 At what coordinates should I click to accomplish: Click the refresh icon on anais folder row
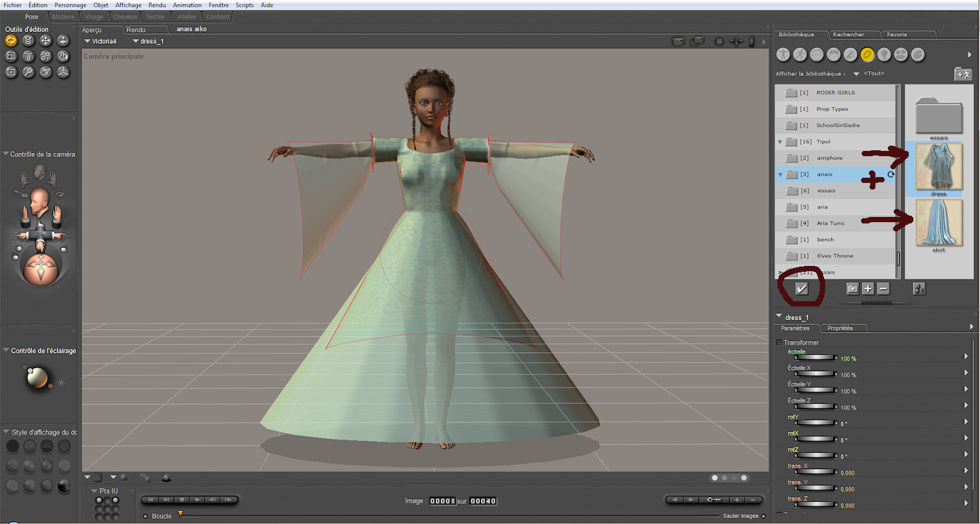click(x=890, y=174)
